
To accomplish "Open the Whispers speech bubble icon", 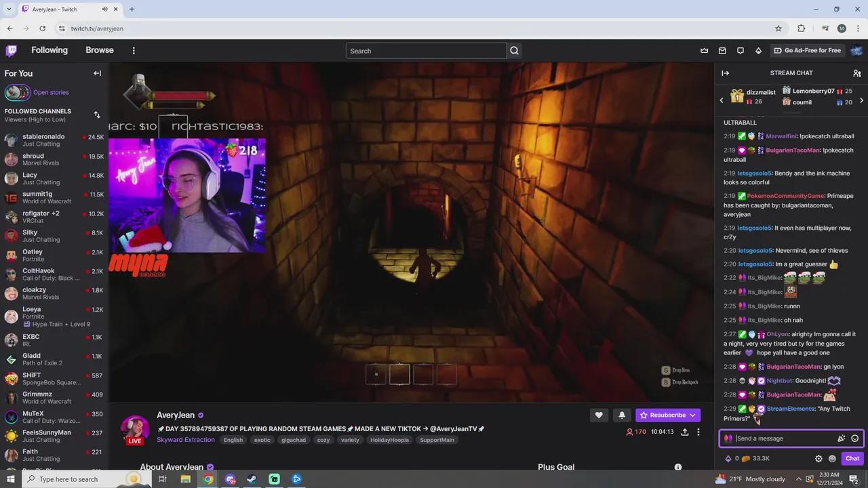I will 741,50.
